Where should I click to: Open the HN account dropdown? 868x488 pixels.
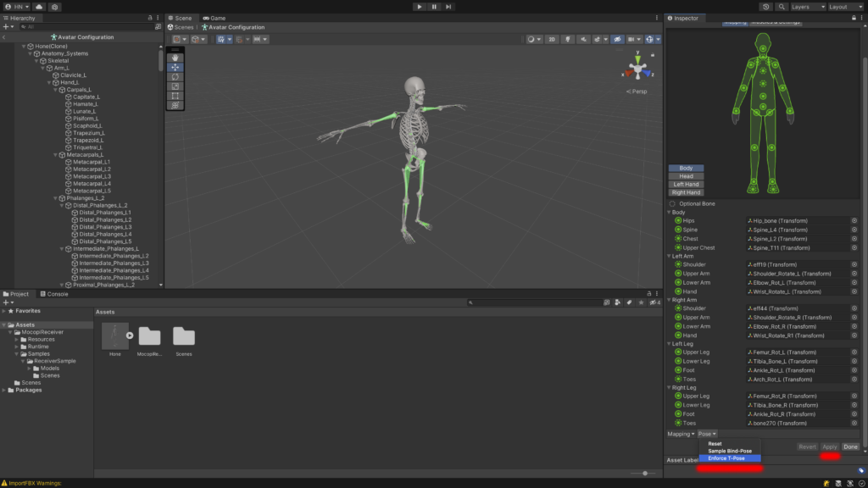[x=17, y=7]
